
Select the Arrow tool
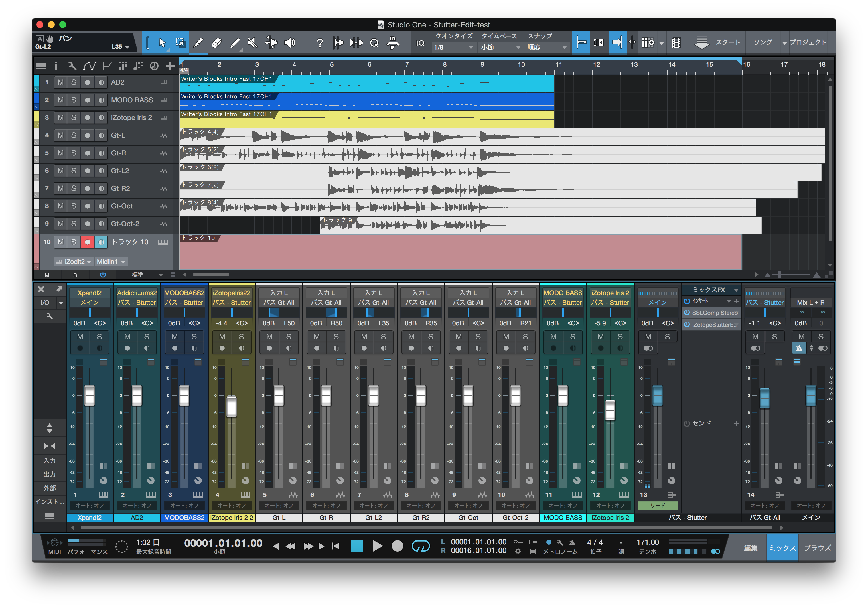click(162, 43)
